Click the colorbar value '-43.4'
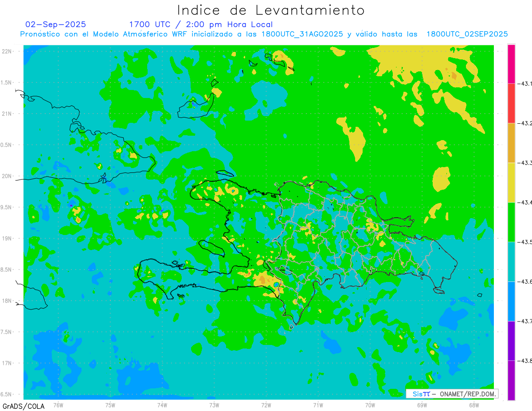 525,202
